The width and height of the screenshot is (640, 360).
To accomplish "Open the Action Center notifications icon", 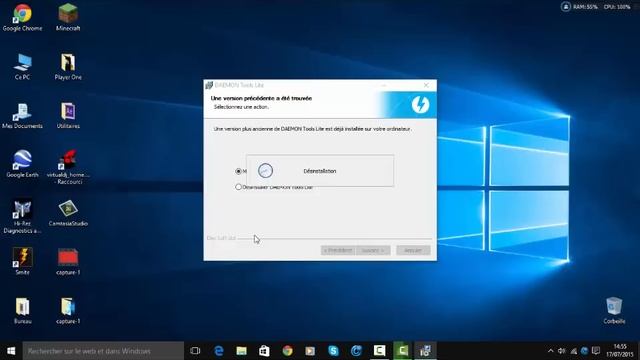I will pyautogui.click(x=596, y=351).
